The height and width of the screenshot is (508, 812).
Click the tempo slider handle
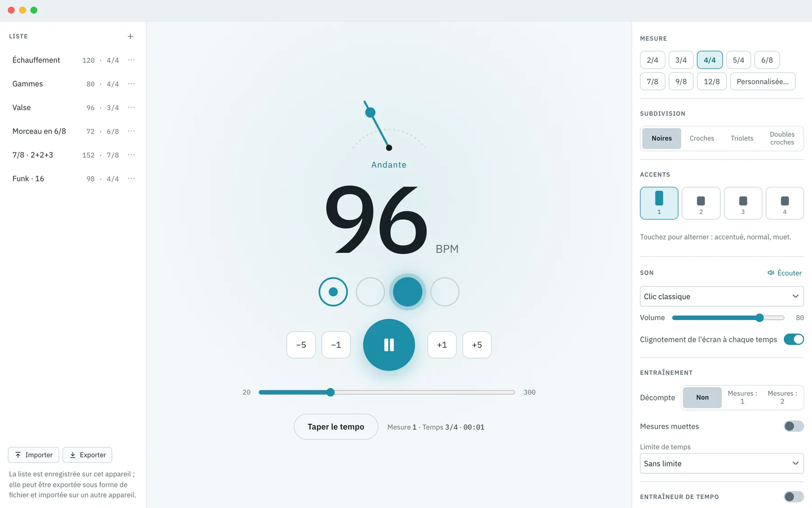pyautogui.click(x=331, y=392)
